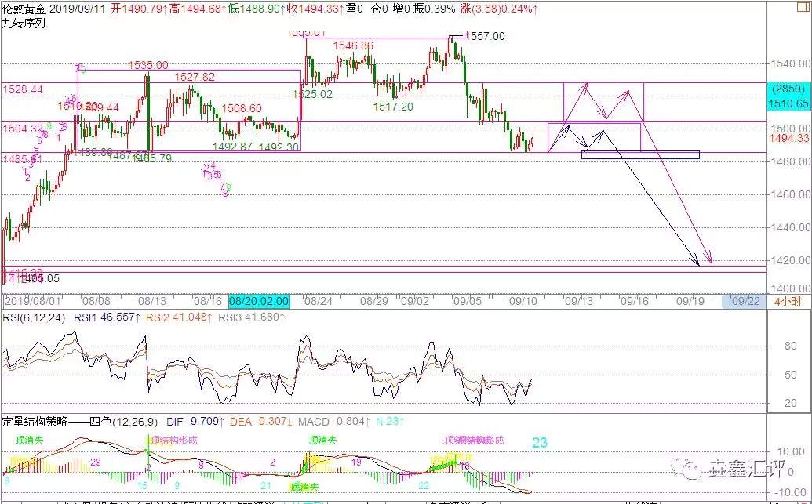Click the 09/10 date axis label
This screenshot has height=504, width=812.
pyautogui.click(x=523, y=301)
